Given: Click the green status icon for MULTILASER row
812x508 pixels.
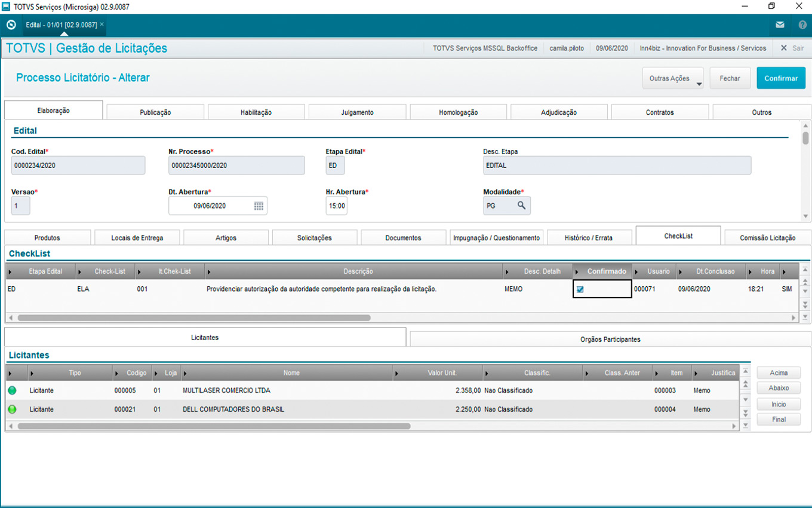Looking at the screenshot, I should click(x=12, y=390).
